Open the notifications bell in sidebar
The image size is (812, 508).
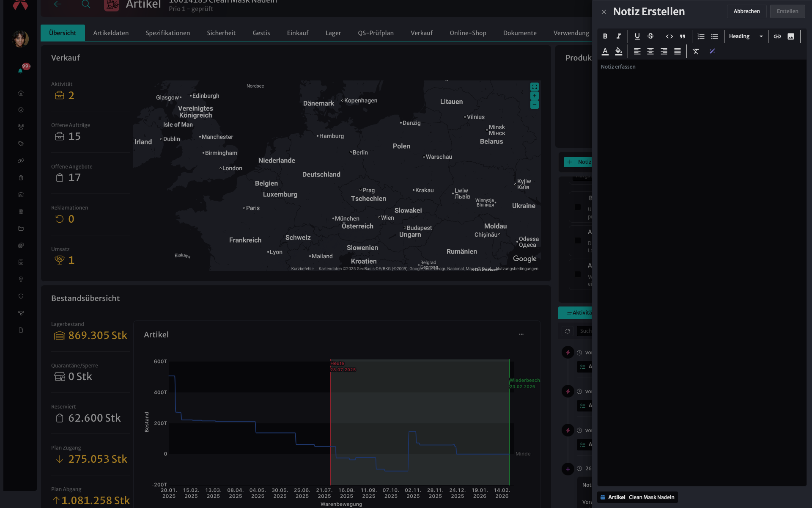[20, 71]
